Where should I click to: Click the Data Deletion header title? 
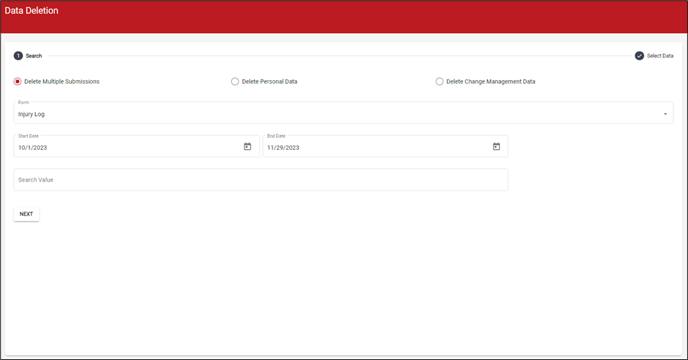pos(32,11)
